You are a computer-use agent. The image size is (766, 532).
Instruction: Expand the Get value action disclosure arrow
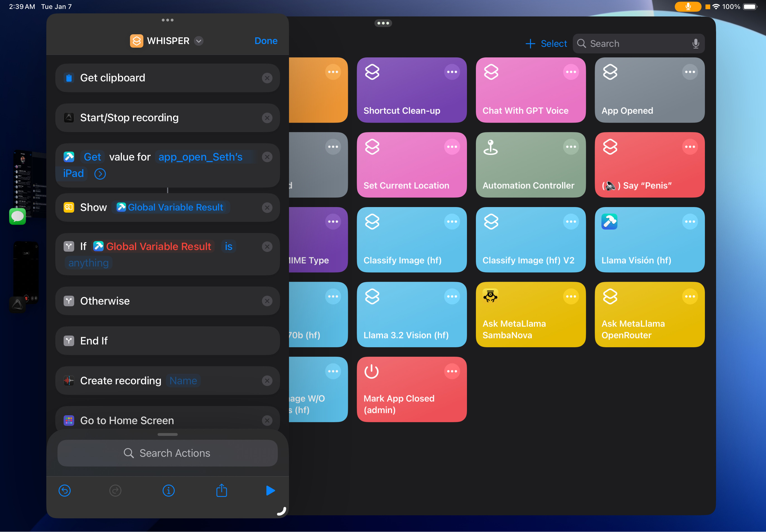[x=100, y=174]
